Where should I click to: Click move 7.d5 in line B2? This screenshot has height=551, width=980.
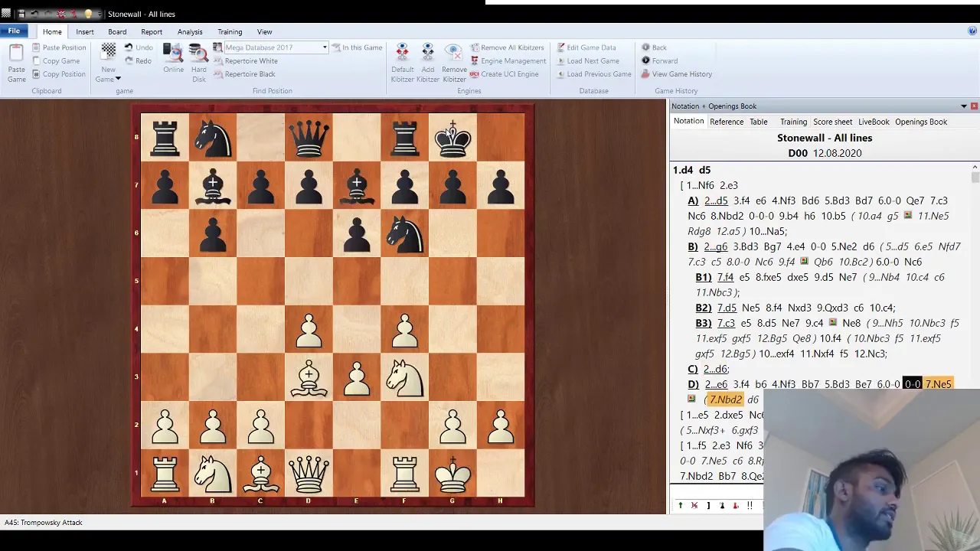(x=726, y=308)
